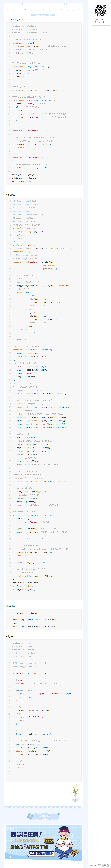
Task: Click the Makefile 'SUBDIRS=$(PWD) clean' line
Action: tap(34, 626)
